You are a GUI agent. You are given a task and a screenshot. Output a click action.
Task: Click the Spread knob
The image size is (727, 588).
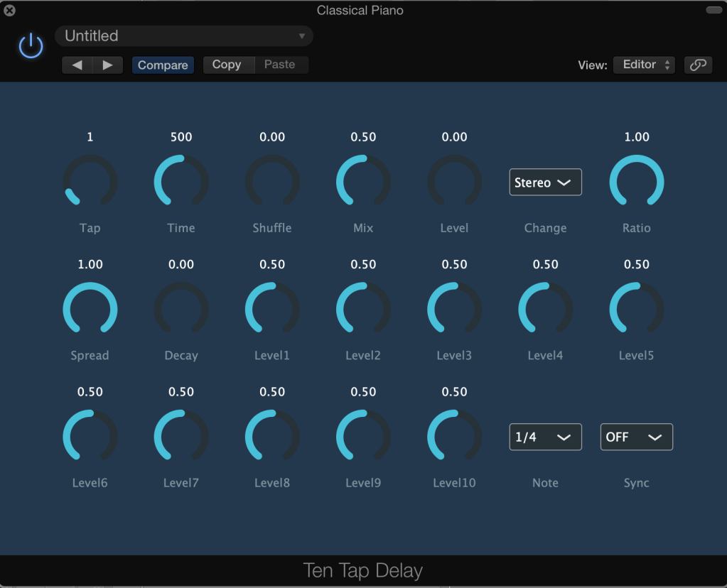(x=90, y=310)
